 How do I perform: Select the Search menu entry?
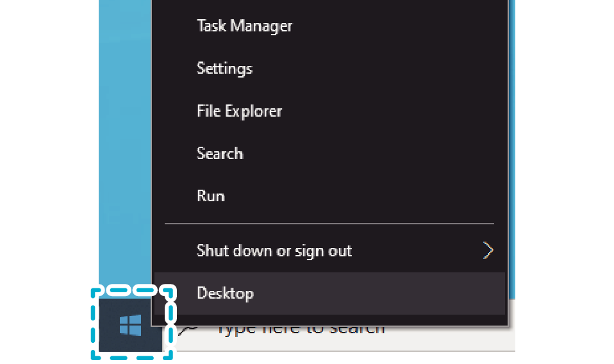point(220,154)
